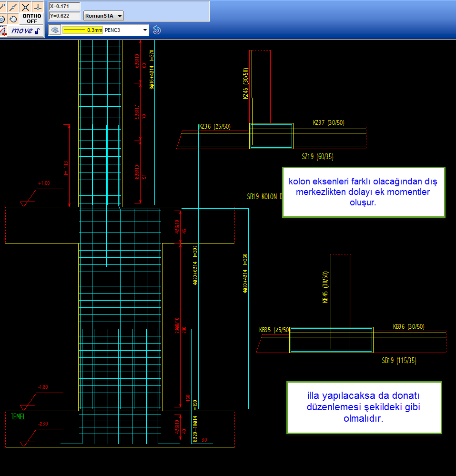Click the circle tangent snap icon

click(13, 19)
